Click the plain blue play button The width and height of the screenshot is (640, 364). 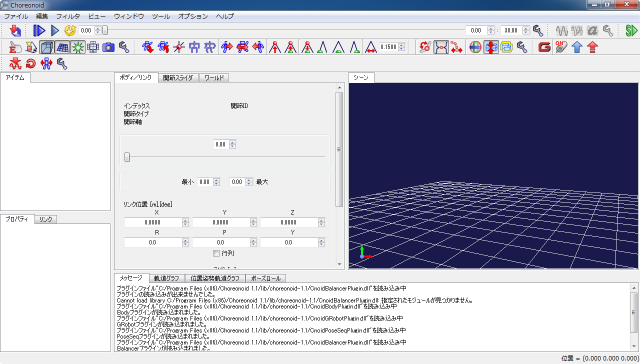pyautogui.click(x=55, y=31)
